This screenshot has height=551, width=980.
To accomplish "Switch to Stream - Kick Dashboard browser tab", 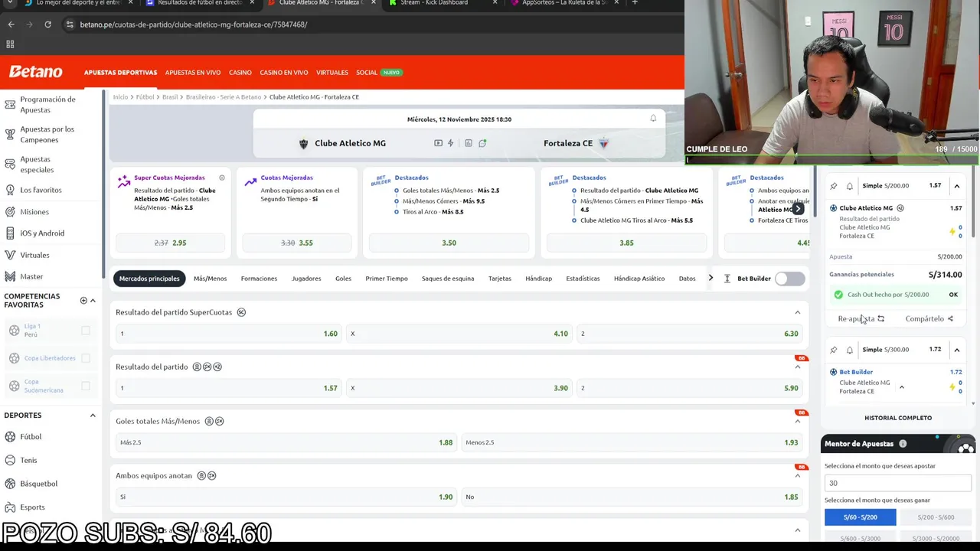I will coord(434,3).
